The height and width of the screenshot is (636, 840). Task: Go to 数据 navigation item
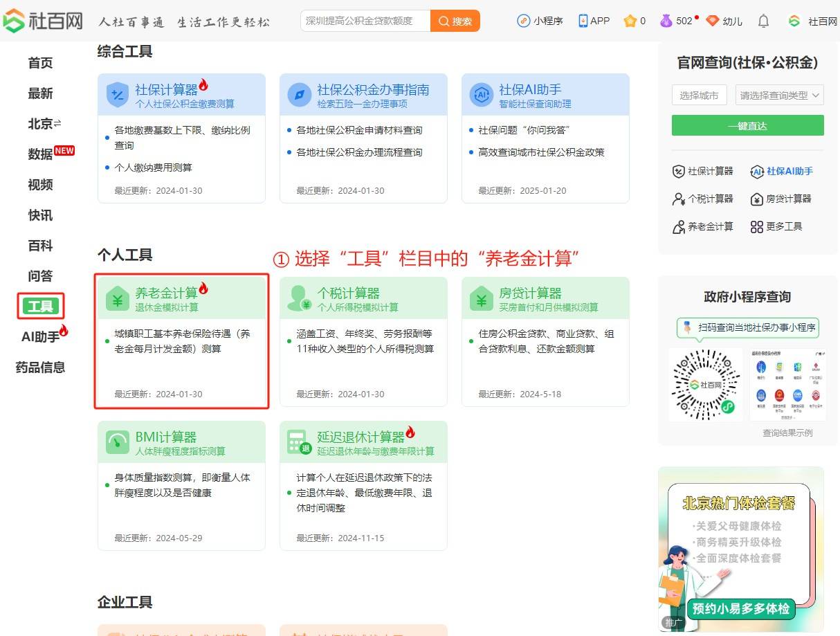pyautogui.click(x=40, y=154)
